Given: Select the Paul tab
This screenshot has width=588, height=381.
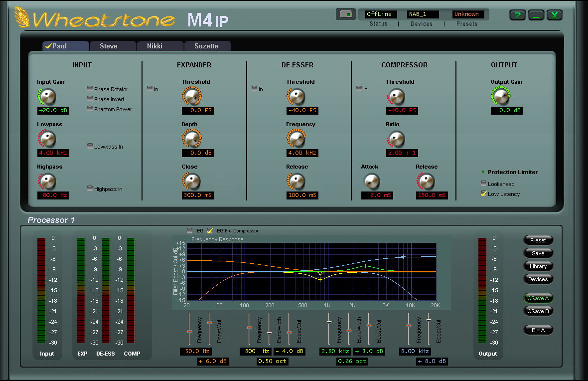Looking at the screenshot, I should click(x=66, y=46).
